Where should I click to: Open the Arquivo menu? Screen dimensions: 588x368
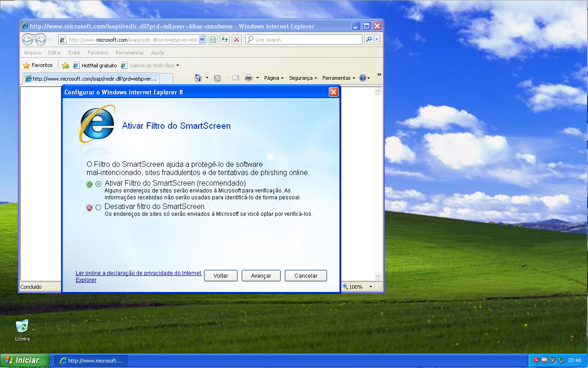(x=32, y=53)
